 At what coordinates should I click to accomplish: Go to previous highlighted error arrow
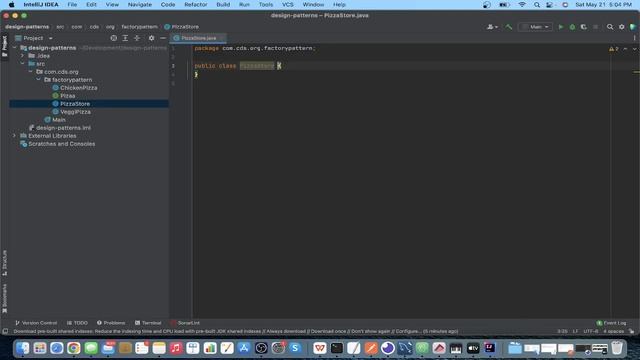(625, 49)
